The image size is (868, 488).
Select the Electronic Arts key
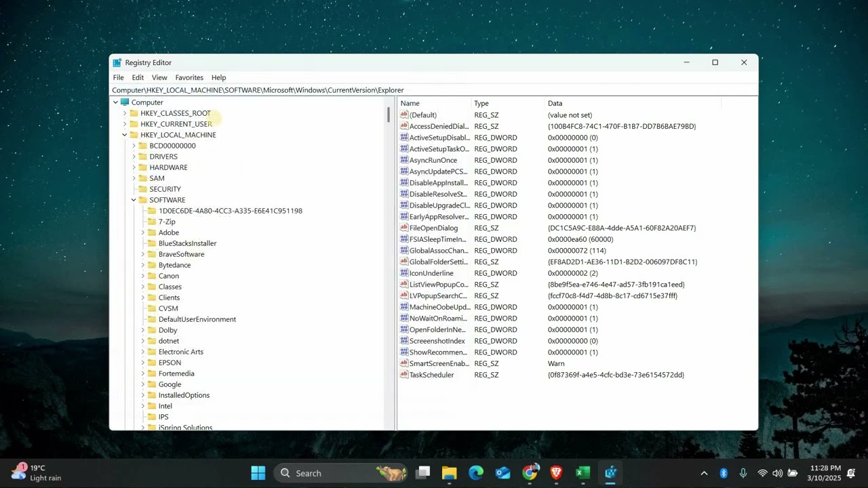tap(180, 352)
